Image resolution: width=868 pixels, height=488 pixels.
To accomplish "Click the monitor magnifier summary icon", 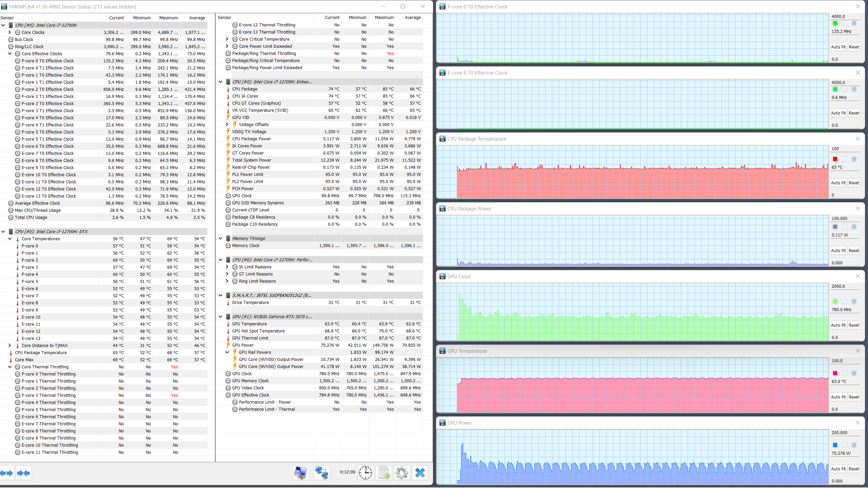I will [x=301, y=473].
